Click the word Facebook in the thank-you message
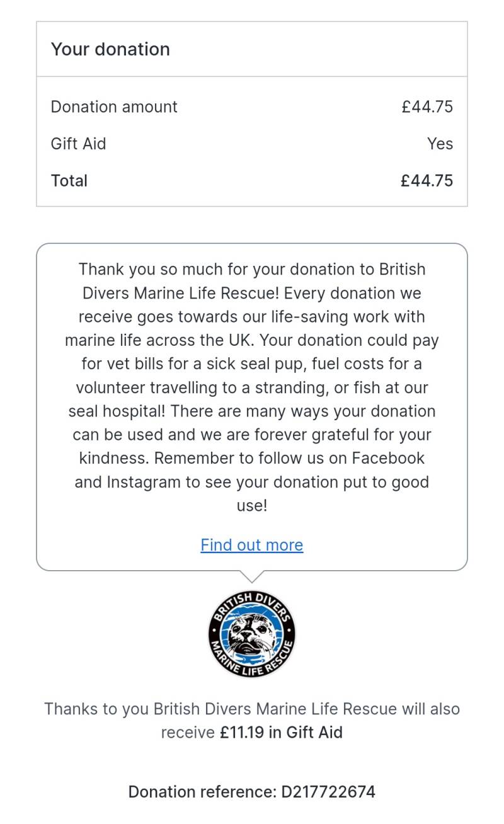This screenshot has width=504, height=824. click(x=388, y=458)
